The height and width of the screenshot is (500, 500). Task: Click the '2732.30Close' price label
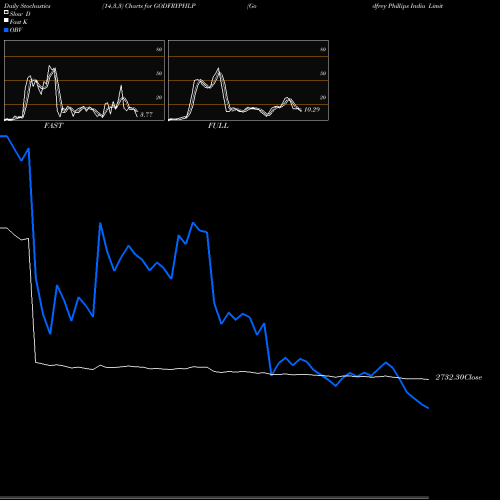(x=459, y=377)
